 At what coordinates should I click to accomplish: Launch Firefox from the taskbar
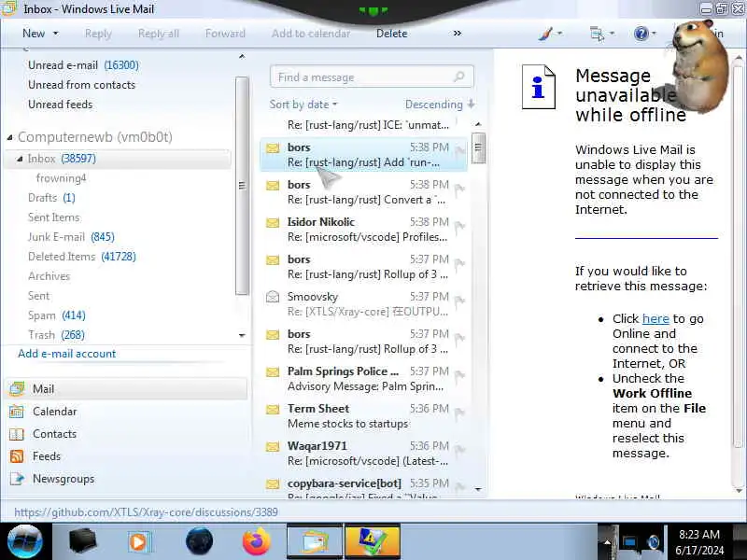(x=256, y=541)
